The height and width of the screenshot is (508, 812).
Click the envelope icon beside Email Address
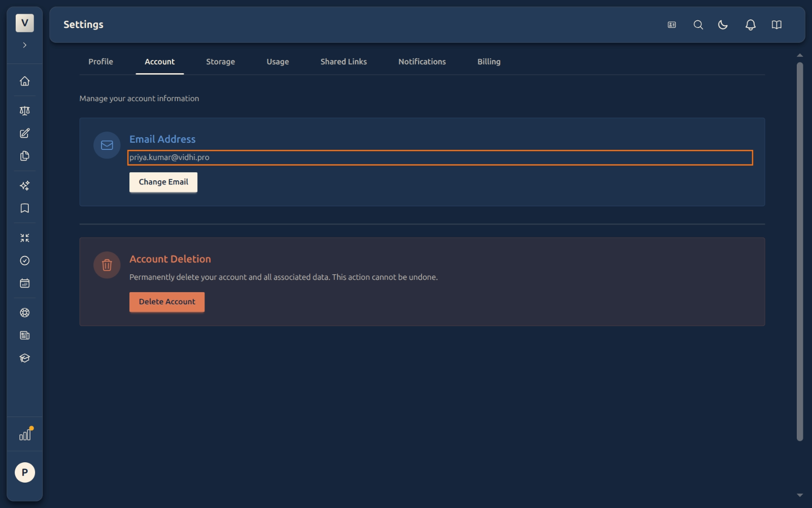pyautogui.click(x=107, y=145)
